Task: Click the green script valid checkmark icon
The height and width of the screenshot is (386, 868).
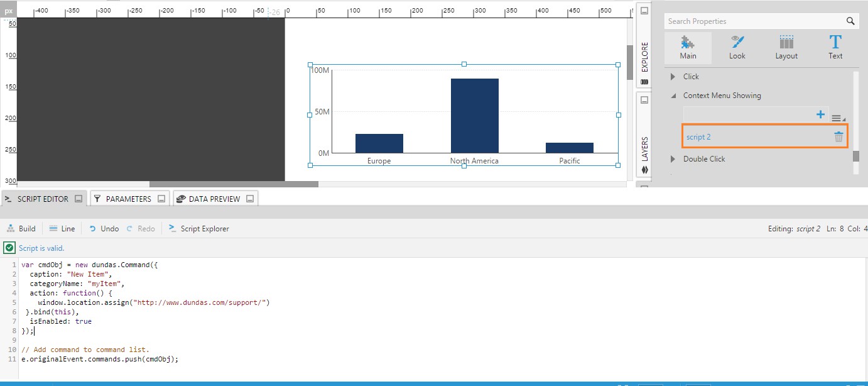Action: click(9, 248)
